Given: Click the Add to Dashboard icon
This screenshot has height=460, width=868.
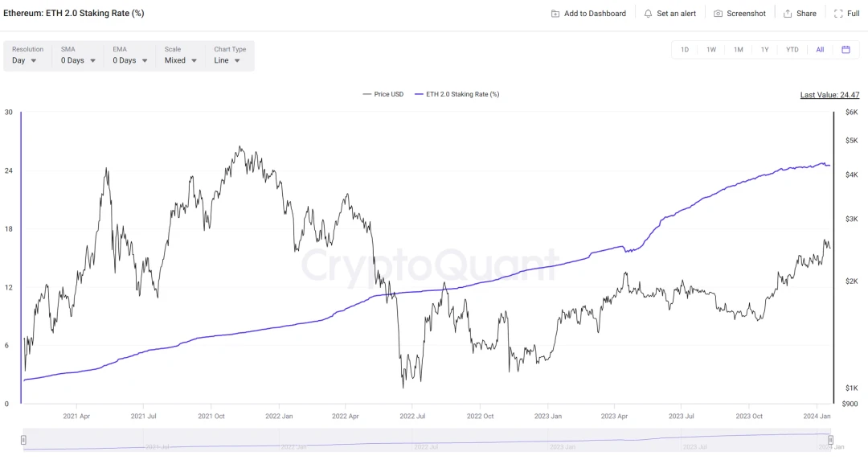Looking at the screenshot, I should [x=555, y=14].
